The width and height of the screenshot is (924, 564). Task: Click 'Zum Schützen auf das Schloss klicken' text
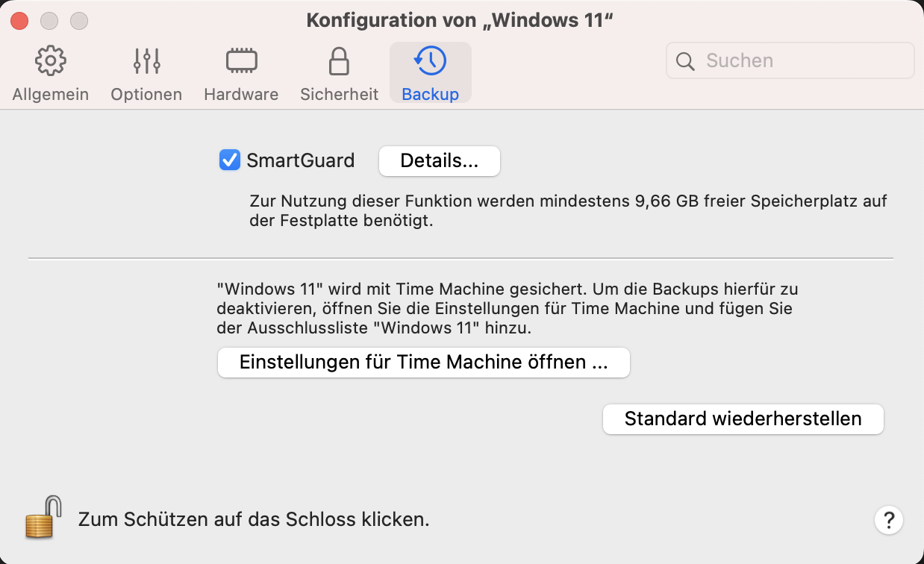[254, 519]
